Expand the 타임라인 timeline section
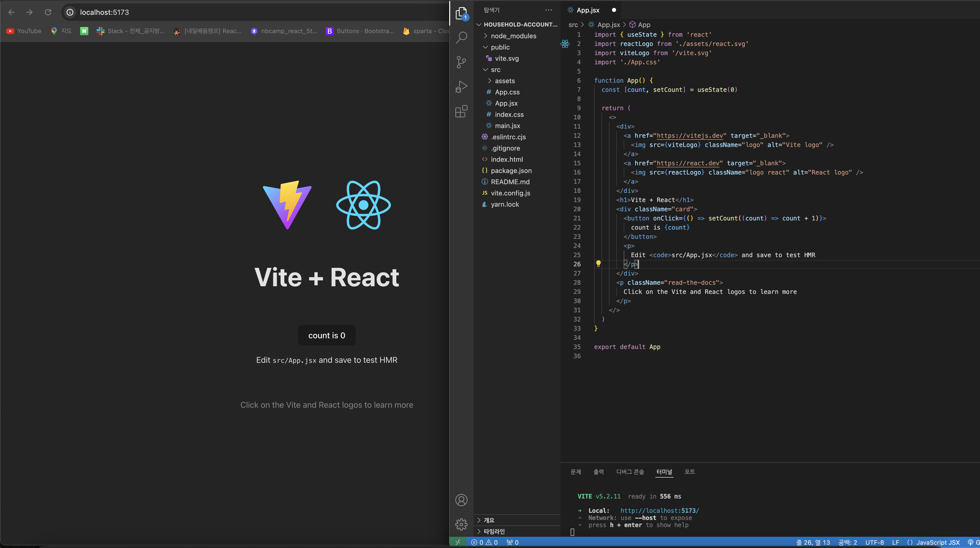 [494, 531]
